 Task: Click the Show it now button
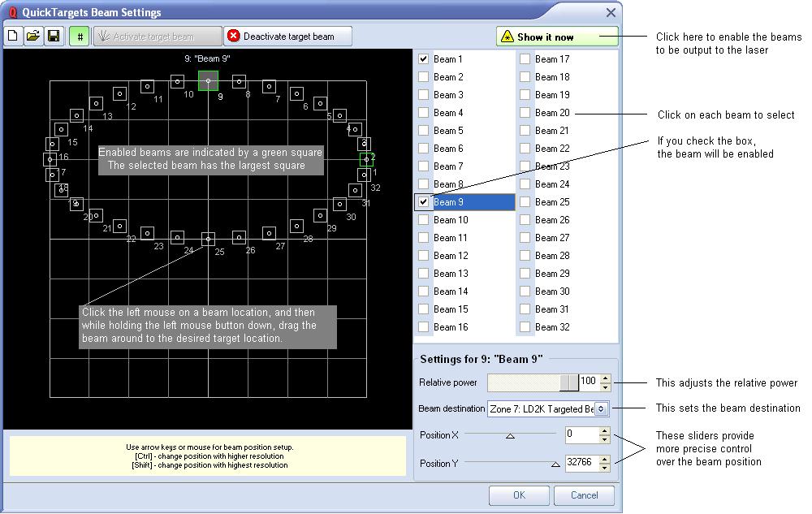pyautogui.click(x=557, y=37)
